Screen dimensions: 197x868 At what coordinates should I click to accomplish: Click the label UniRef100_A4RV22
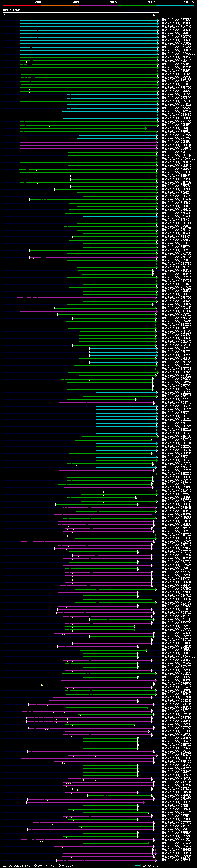(177, 535)
